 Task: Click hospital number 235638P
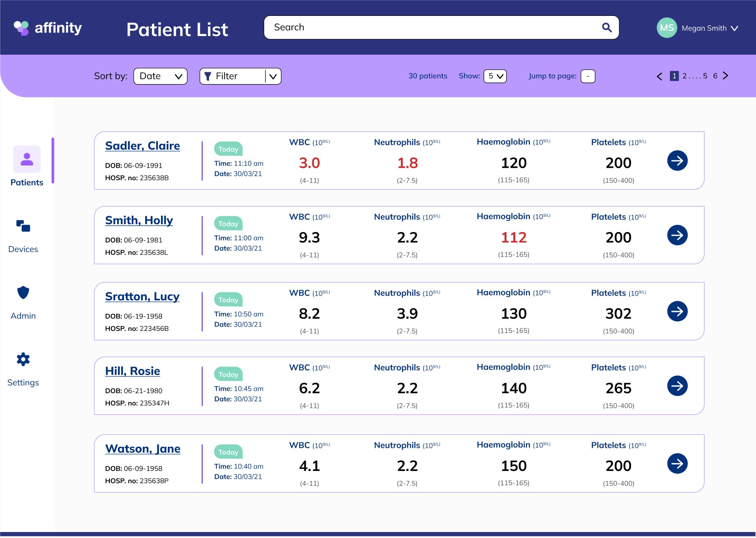154,481
